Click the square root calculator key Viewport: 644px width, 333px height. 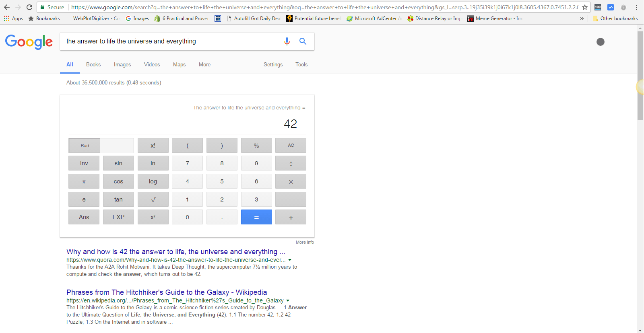[153, 199]
